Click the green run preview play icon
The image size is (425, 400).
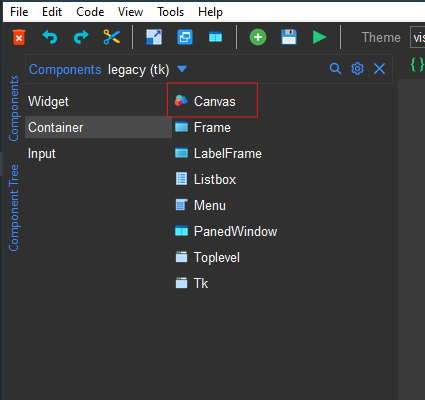(x=319, y=37)
